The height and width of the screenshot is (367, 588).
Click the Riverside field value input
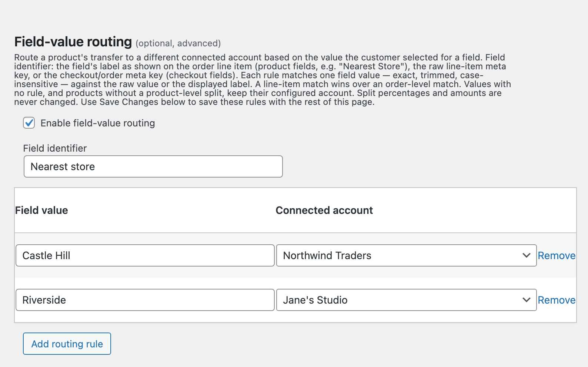click(145, 300)
